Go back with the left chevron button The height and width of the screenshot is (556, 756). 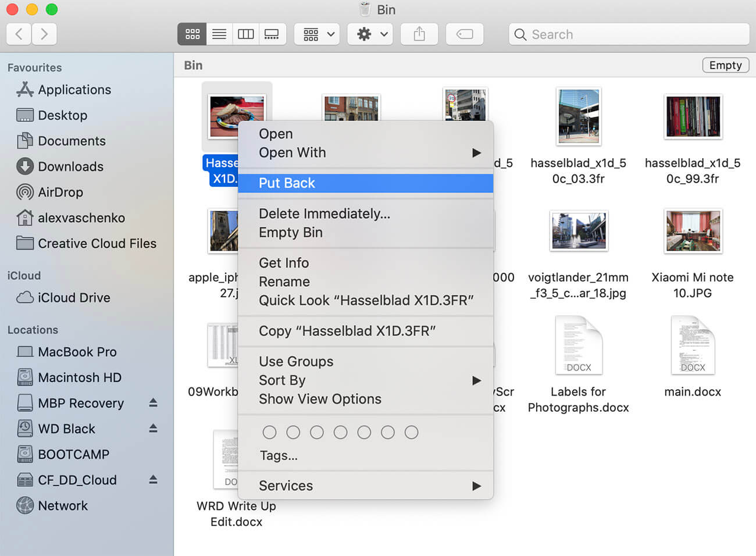[19, 34]
